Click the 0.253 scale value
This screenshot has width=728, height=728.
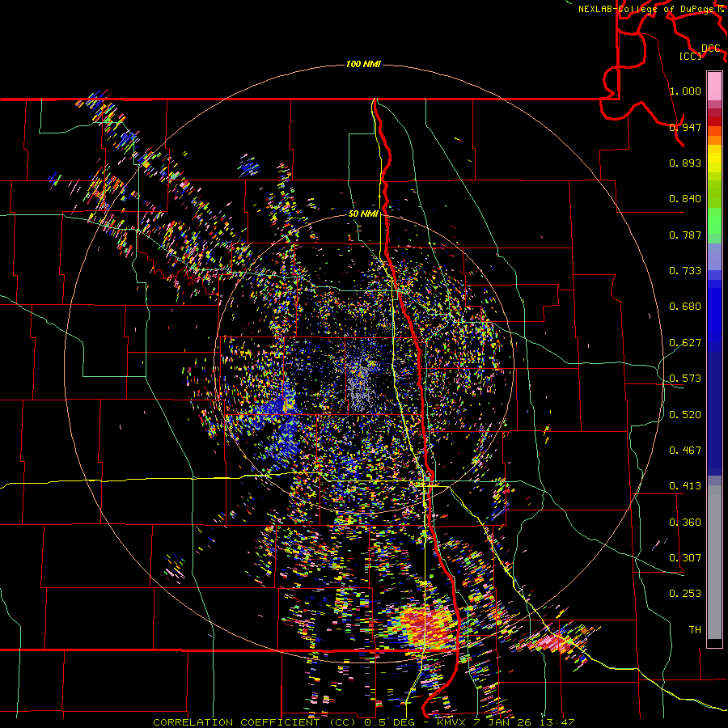pyautogui.click(x=685, y=594)
